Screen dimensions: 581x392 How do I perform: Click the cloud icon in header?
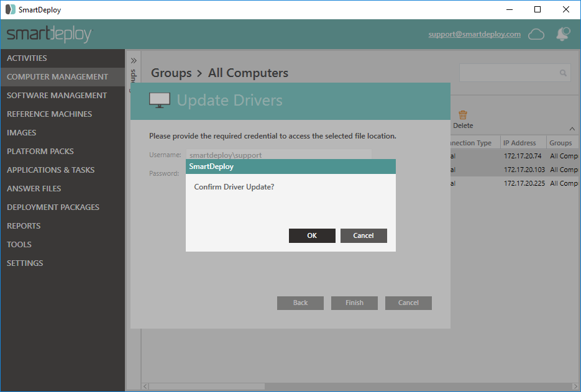coord(536,34)
